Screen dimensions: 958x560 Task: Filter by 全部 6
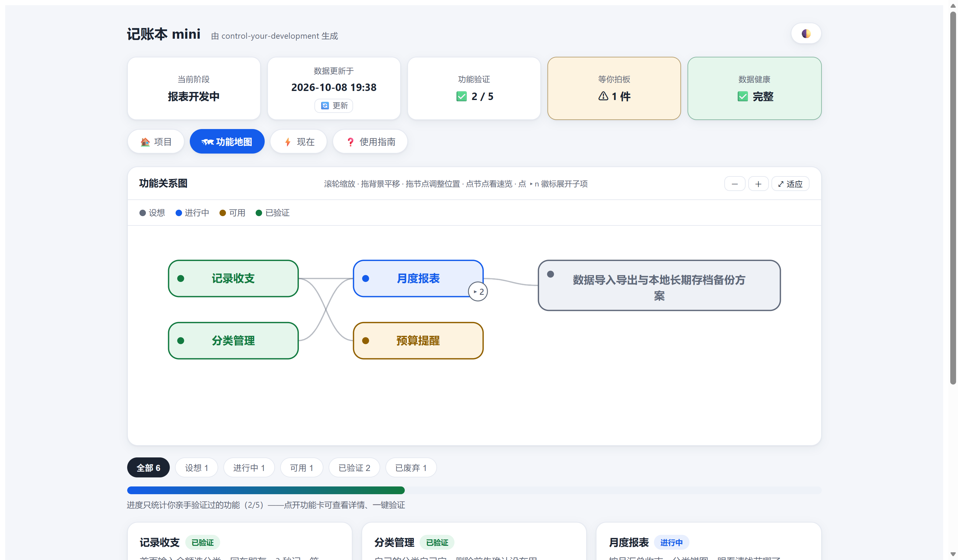pyautogui.click(x=148, y=468)
